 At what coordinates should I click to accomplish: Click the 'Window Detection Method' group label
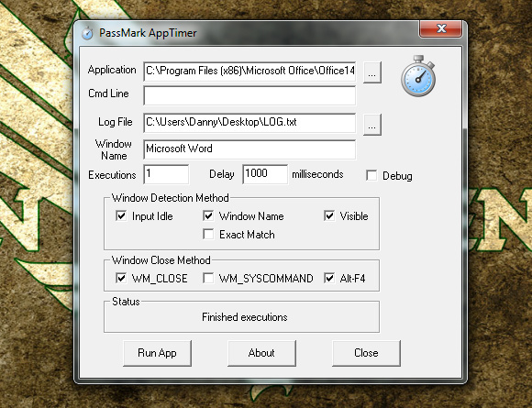(171, 198)
